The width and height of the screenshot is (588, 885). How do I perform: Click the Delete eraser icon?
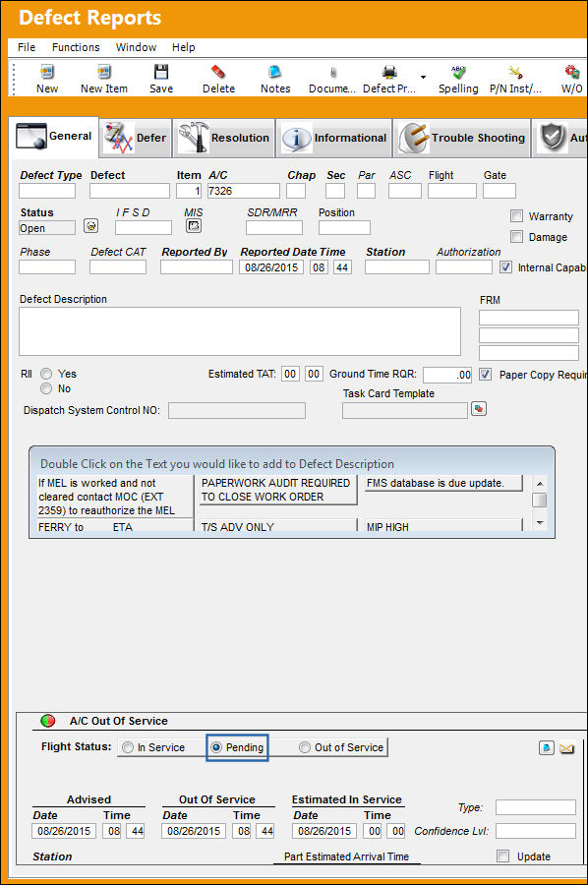(218, 72)
